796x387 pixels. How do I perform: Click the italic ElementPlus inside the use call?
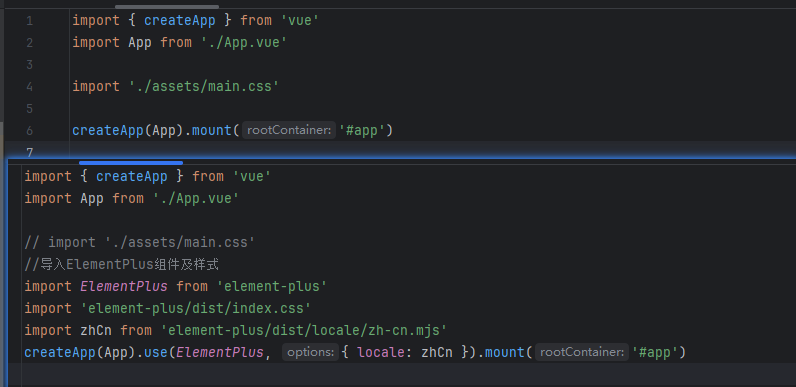pos(220,352)
